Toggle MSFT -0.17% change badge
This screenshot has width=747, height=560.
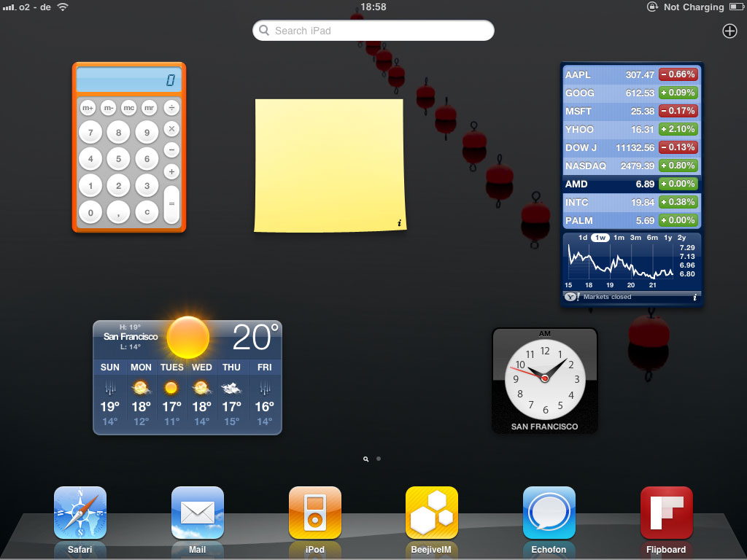point(678,111)
